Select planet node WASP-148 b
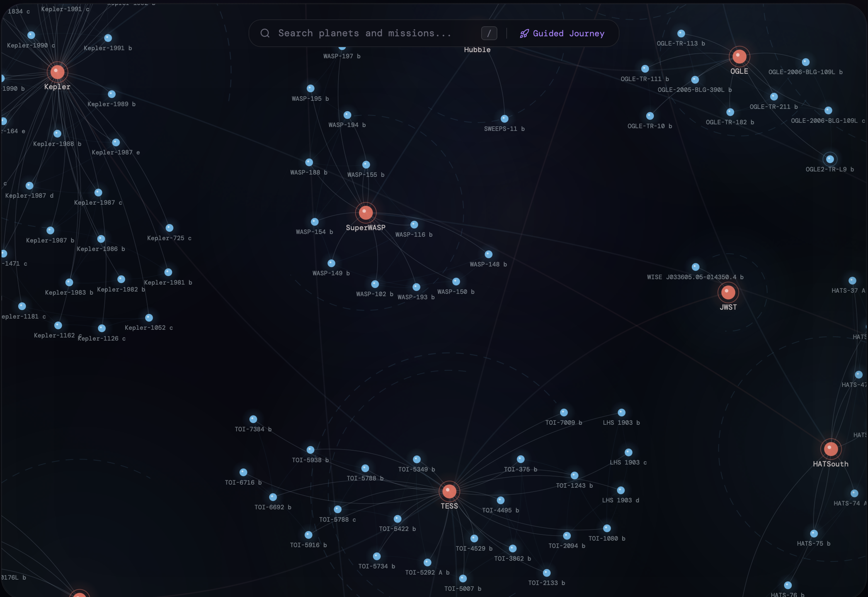Screen dimensions: 868x597 point(488,254)
